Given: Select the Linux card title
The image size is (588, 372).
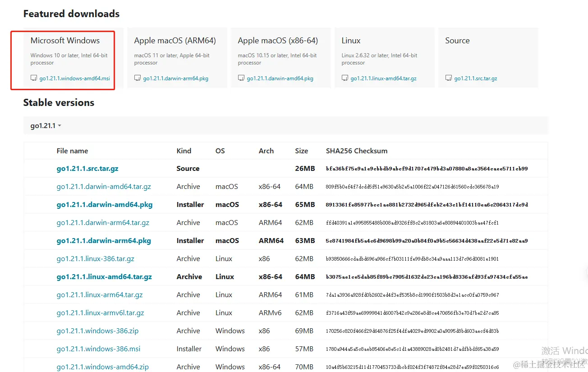Looking at the screenshot, I should click(x=351, y=41).
